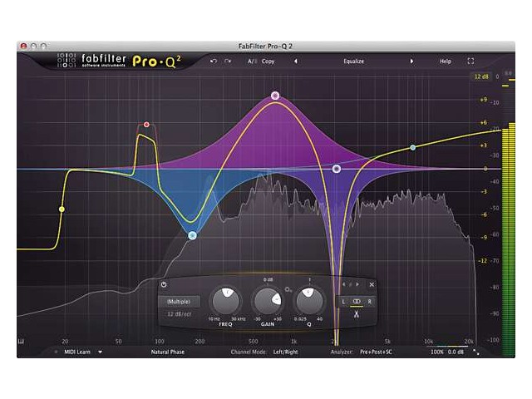Click the 1k frequency axis label
The width and height of the screenshot is (532, 399).
[293, 341]
